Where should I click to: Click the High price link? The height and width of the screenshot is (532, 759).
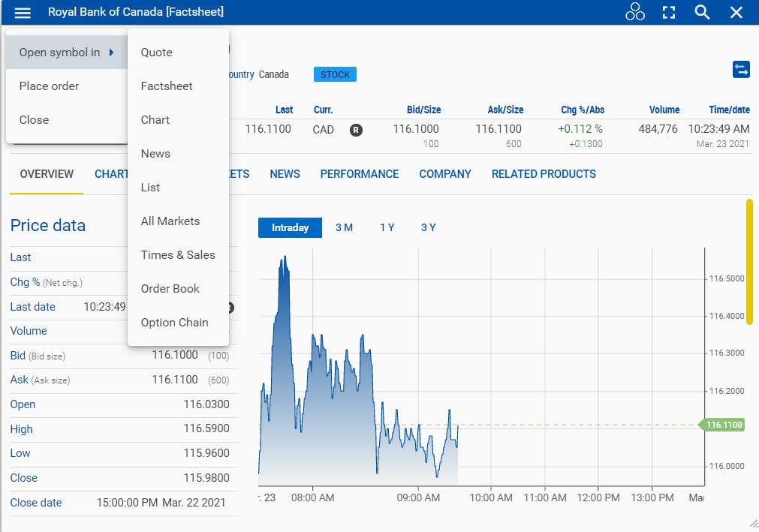point(21,428)
